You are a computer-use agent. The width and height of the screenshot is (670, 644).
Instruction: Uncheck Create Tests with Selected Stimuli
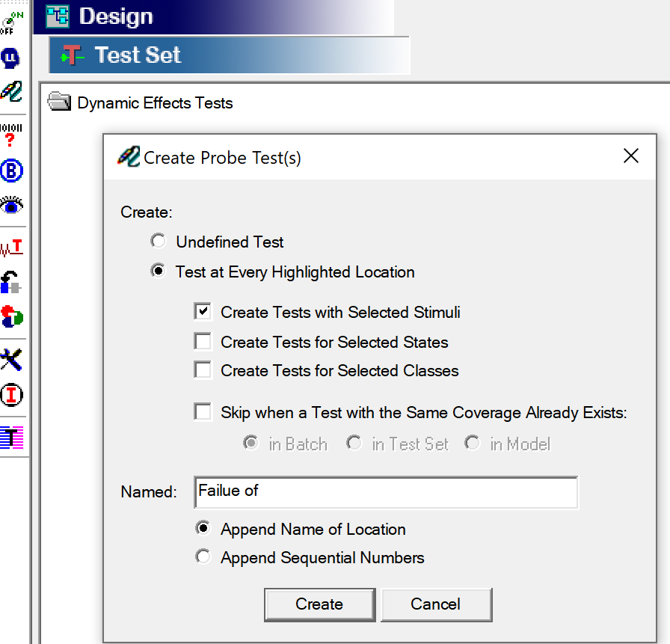(x=203, y=312)
